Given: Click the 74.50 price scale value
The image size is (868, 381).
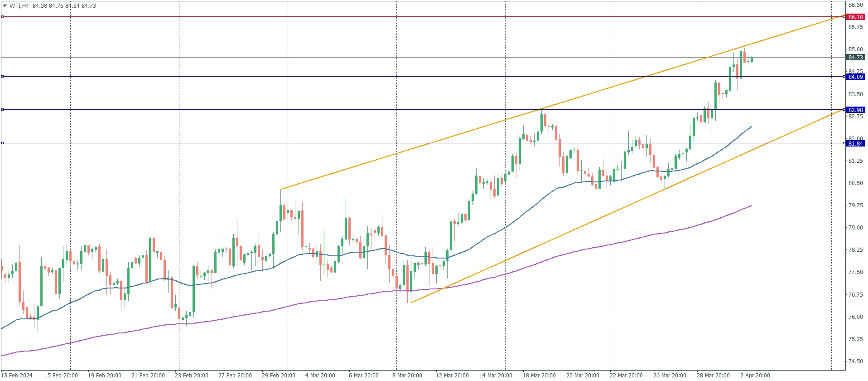Looking at the screenshot, I should (855, 361).
